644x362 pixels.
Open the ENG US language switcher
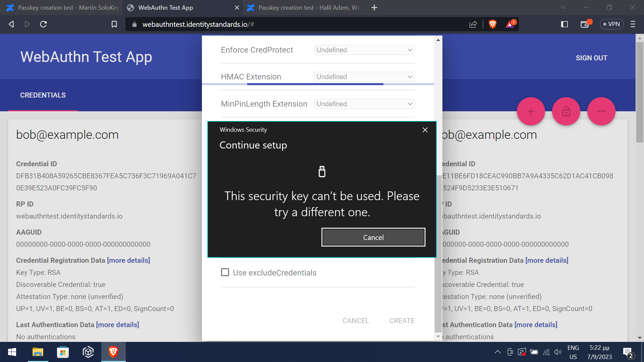[x=573, y=352]
